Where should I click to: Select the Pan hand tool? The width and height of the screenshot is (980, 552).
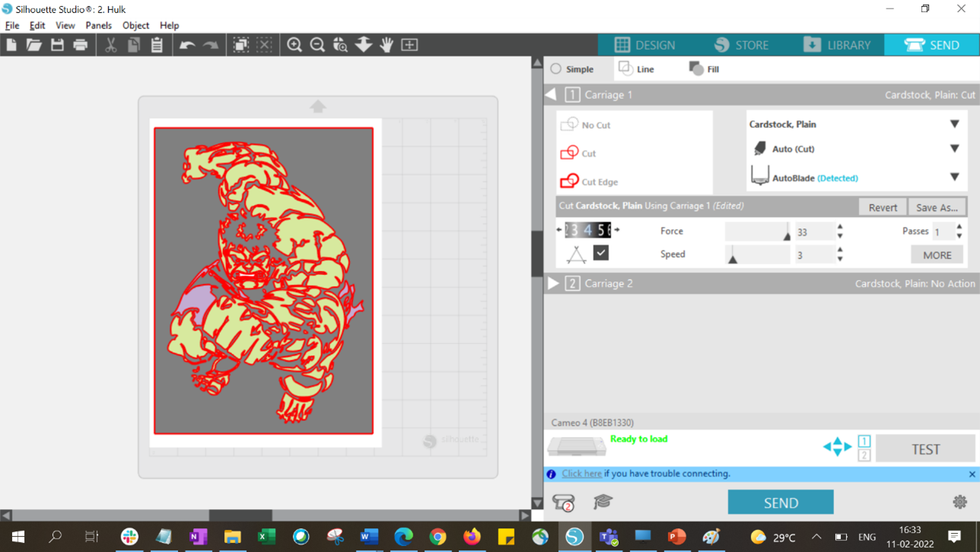point(387,45)
